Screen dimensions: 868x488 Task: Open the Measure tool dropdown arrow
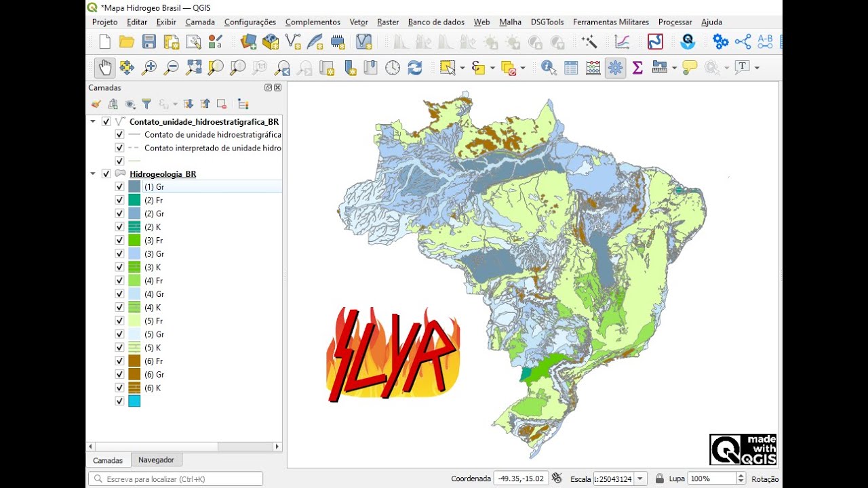[x=674, y=68]
